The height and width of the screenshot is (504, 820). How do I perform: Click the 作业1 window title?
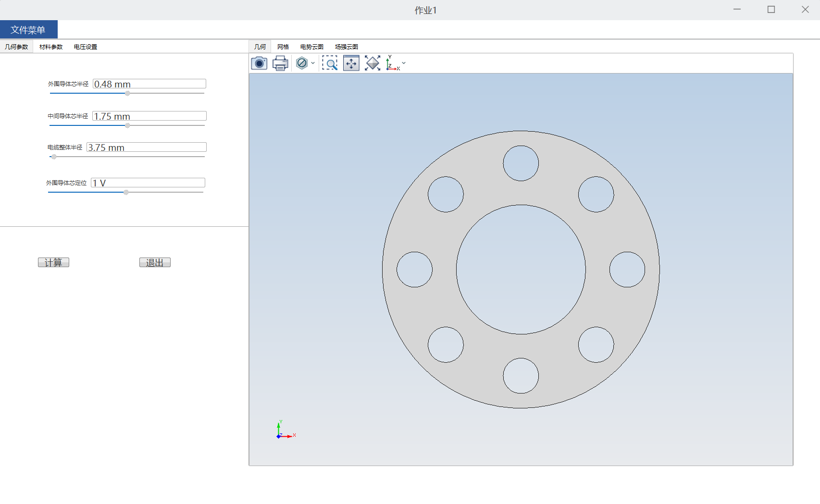point(426,10)
